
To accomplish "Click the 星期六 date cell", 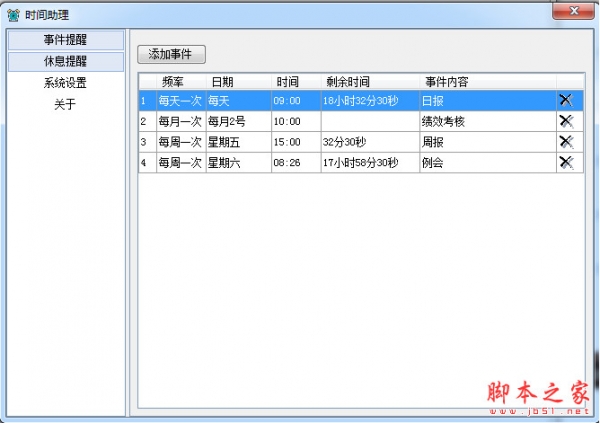I will 239,163.
